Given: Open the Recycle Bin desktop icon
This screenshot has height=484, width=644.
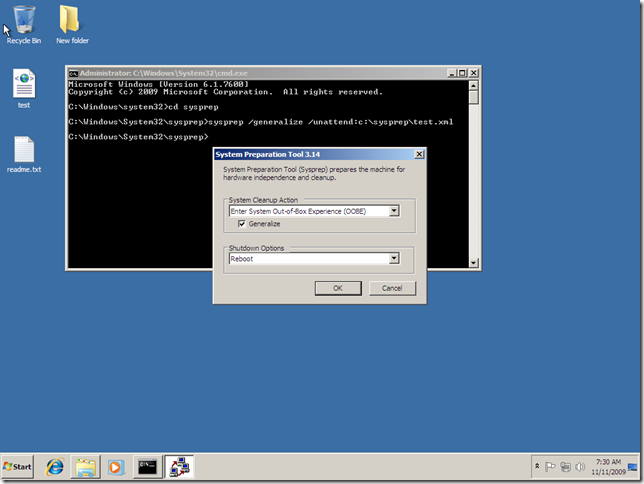Looking at the screenshot, I should (24, 24).
